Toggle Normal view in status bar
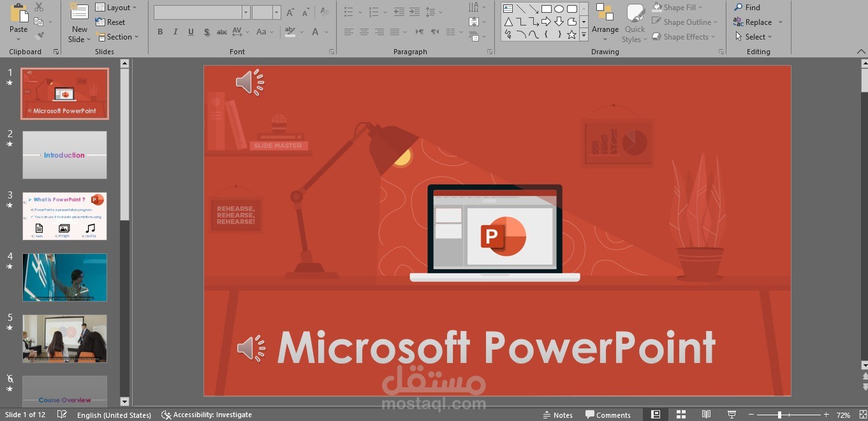This screenshot has width=868, height=421. pyautogui.click(x=656, y=415)
